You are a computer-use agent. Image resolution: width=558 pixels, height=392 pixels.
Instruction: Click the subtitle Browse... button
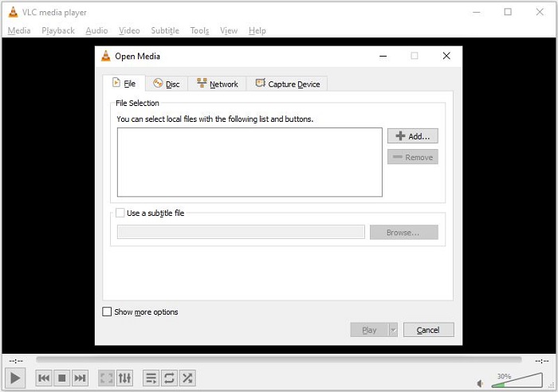click(403, 233)
